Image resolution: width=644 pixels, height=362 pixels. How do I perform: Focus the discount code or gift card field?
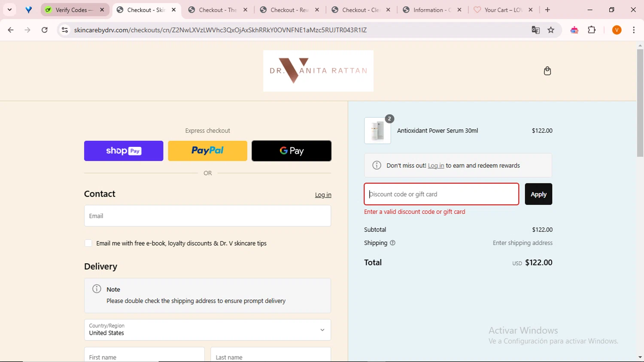tap(441, 194)
